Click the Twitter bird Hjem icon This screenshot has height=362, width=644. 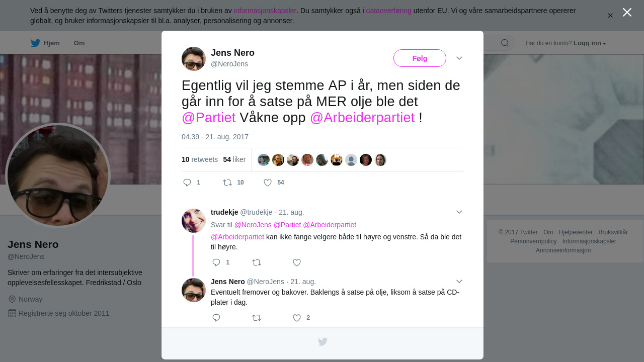coord(35,43)
